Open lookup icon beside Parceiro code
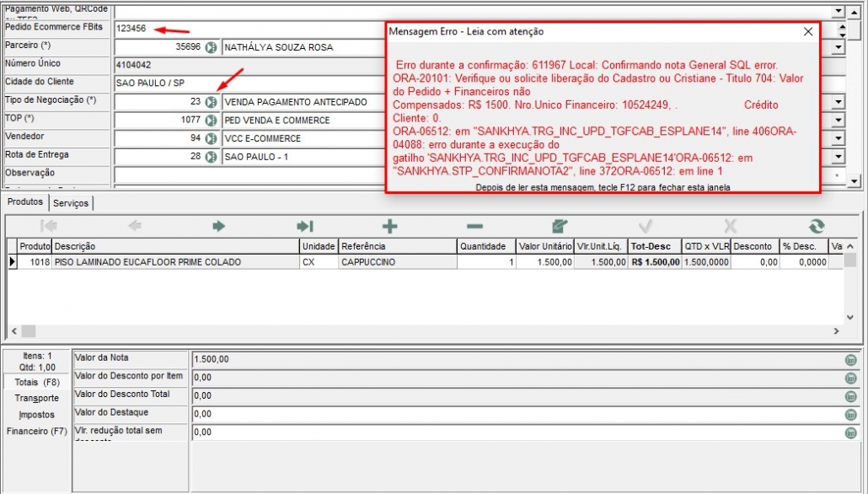 click(212, 47)
